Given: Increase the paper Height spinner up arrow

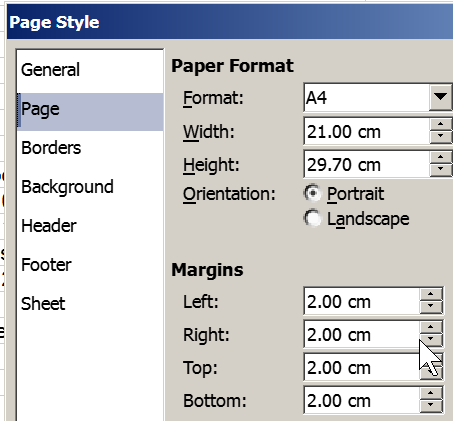Looking at the screenshot, I should [441, 157].
